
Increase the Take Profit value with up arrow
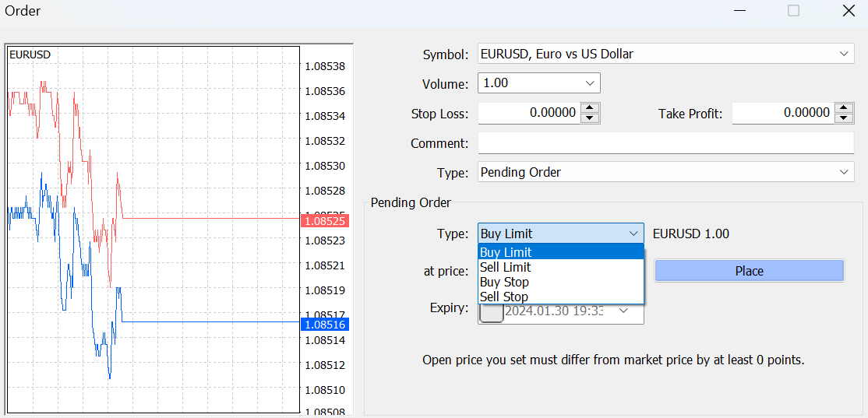click(x=844, y=108)
